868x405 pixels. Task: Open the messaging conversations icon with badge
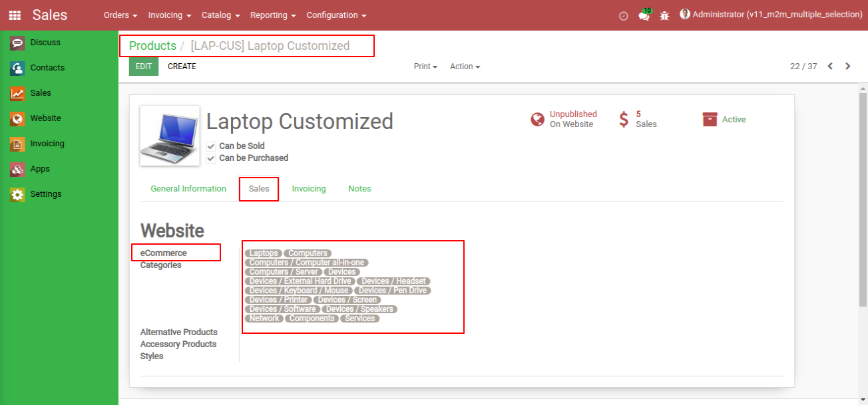[643, 15]
